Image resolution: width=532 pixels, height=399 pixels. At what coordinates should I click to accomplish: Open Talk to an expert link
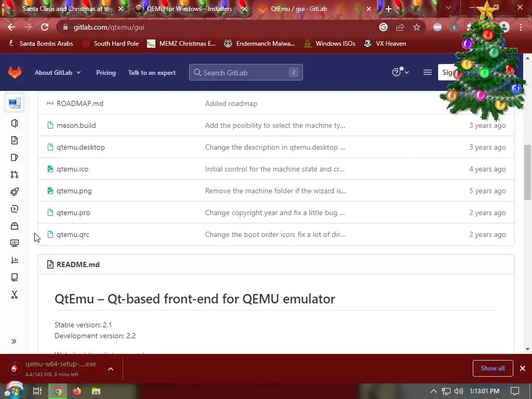[152, 73]
